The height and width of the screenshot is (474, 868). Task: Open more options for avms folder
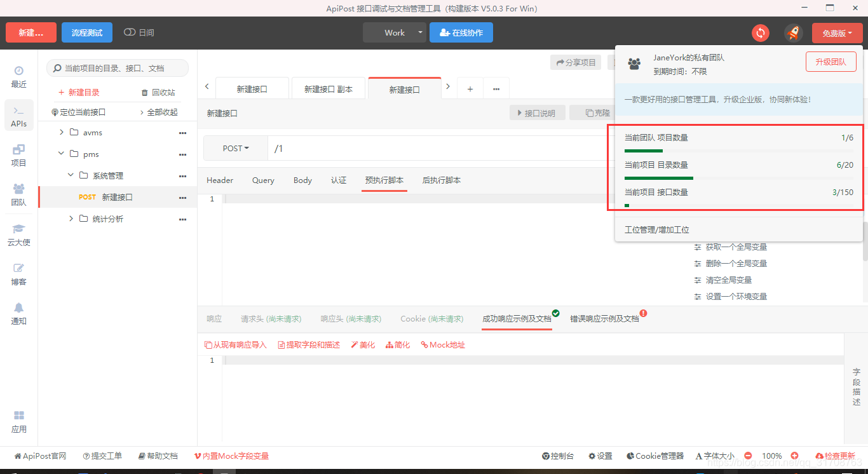(182, 133)
